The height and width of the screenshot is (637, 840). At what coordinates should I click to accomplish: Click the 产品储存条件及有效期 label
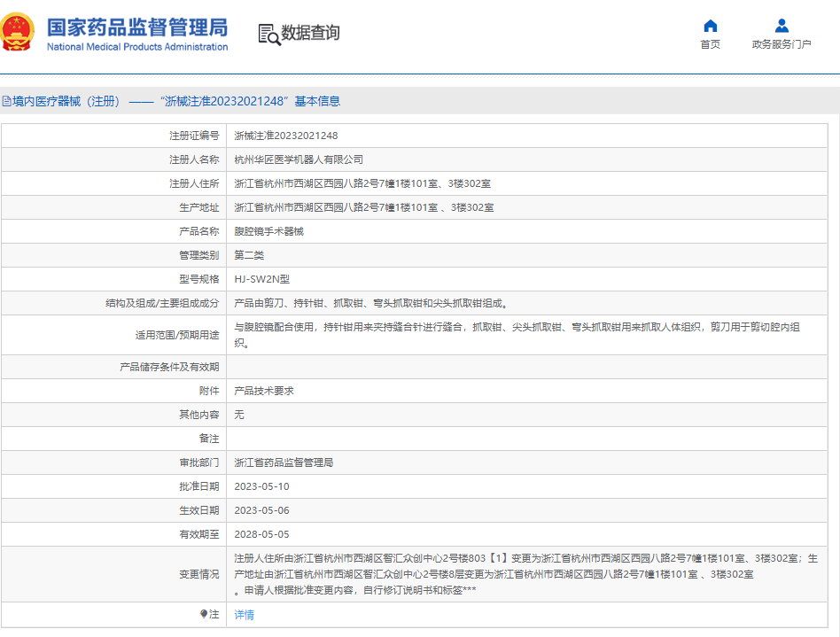tap(169, 367)
